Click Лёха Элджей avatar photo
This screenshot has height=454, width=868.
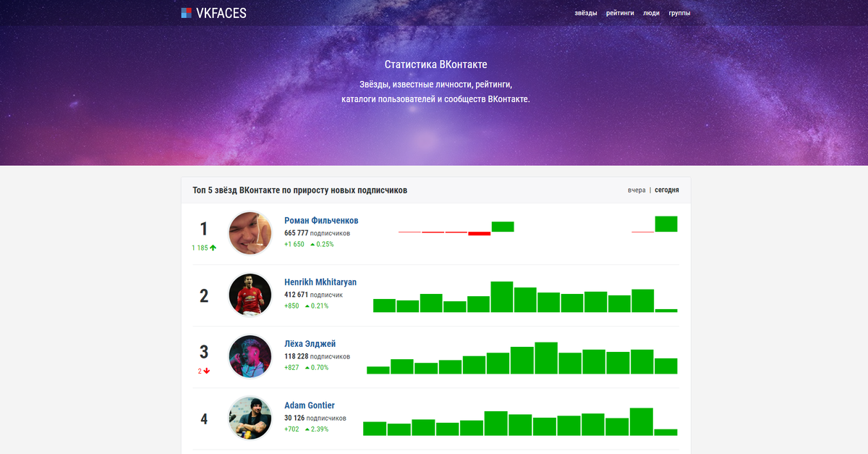point(250,356)
